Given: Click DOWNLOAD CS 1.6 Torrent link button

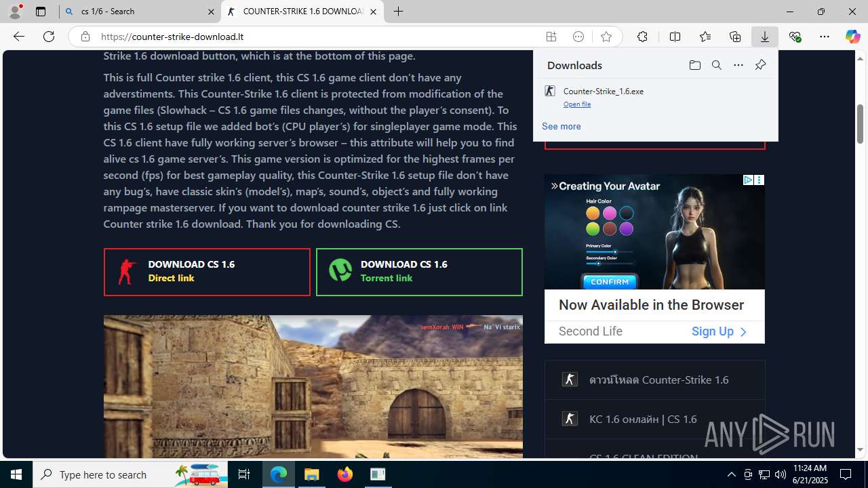Looking at the screenshot, I should coord(419,272).
